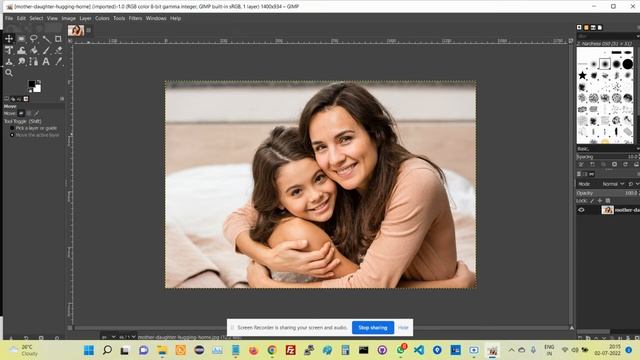Open the Colors menu
This screenshot has width=640, height=360.
[102, 18]
